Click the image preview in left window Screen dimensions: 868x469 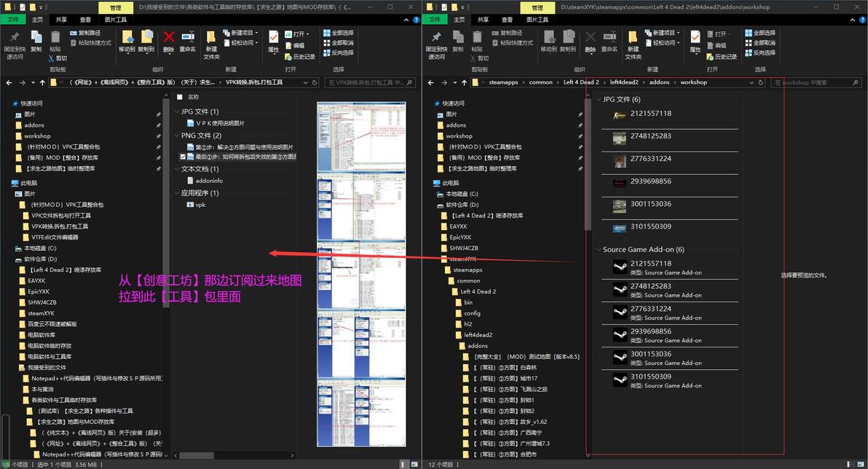click(x=361, y=274)
